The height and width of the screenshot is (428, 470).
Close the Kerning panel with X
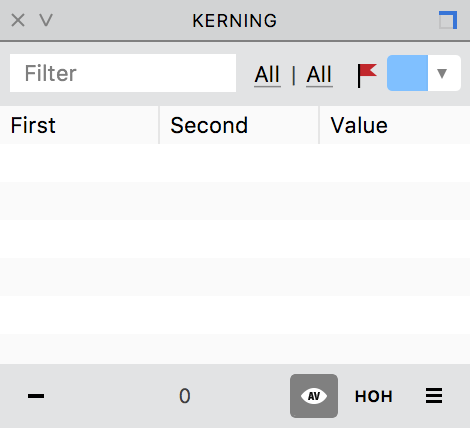click(x=18, y=20)
